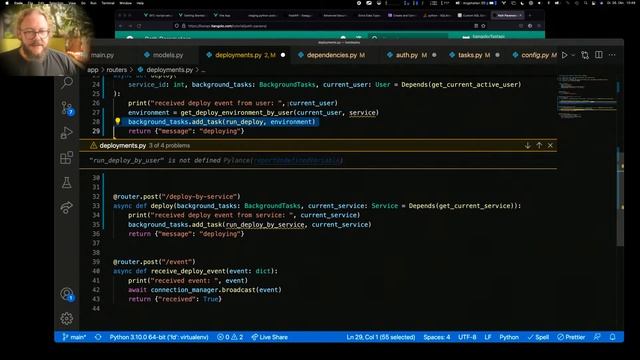Screen dimensions: 640x360
Task: Click line number 33 in gutter
Action: pos(96,206)
